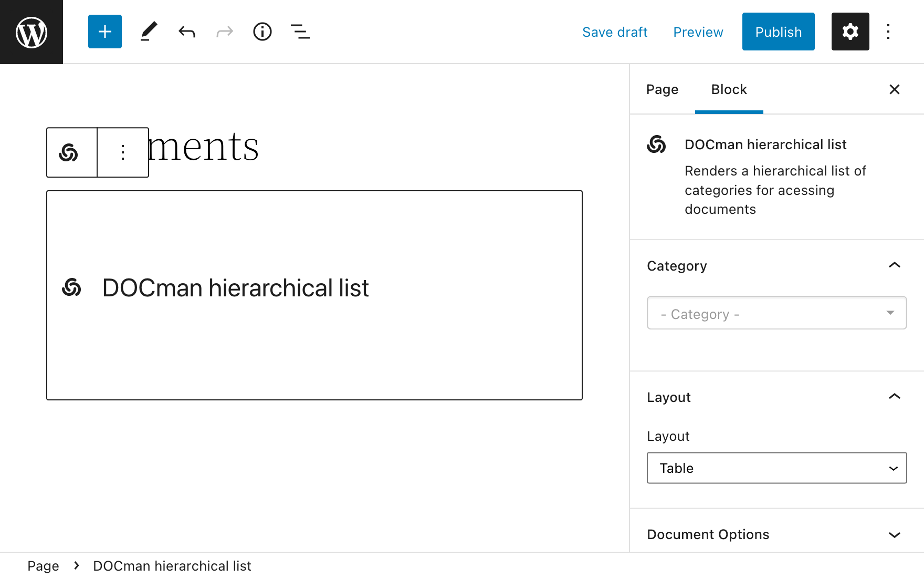Viewport: 924px width, 578px height.
Task: Click the page title ending in 'ments'
Action: click(x=204, y=147)
